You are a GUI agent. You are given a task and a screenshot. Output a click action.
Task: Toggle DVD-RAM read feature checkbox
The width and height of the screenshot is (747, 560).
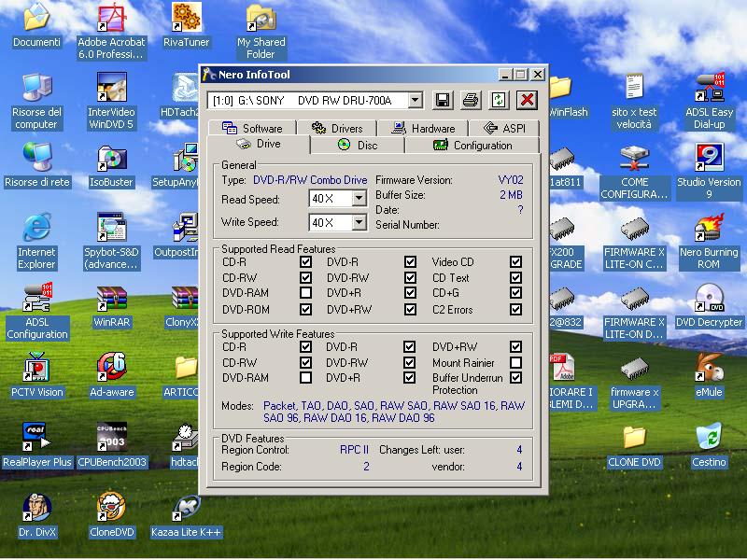306,292
